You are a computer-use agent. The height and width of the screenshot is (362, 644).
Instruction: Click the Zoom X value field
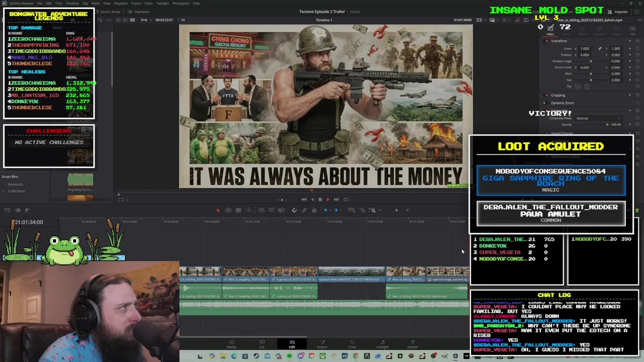pos(585,48)
